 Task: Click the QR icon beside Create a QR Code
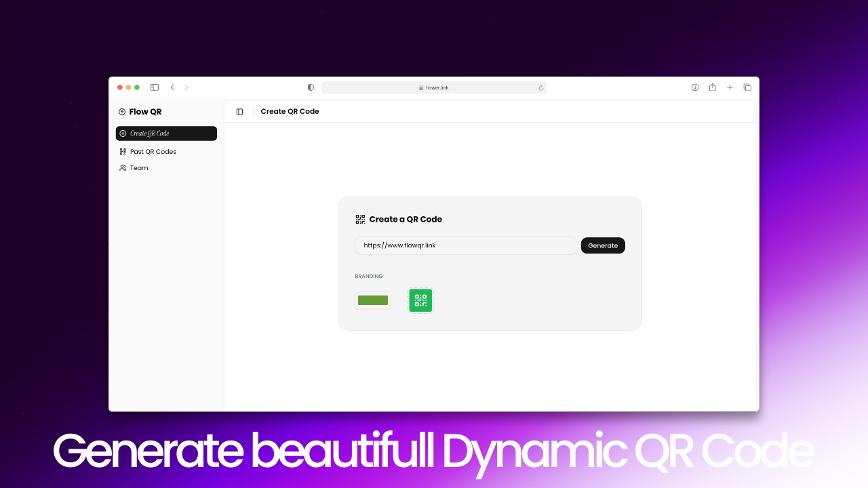coord(360,220)
